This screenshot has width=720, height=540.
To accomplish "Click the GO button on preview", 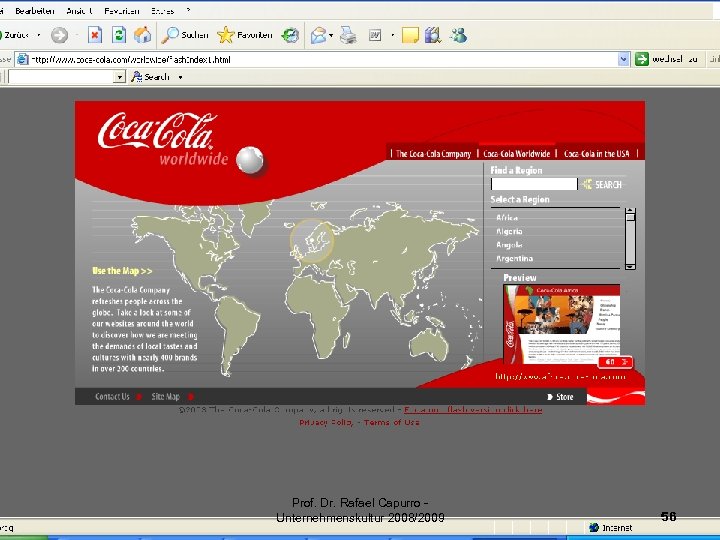I will pyautogui.click(x=615, y=362).
